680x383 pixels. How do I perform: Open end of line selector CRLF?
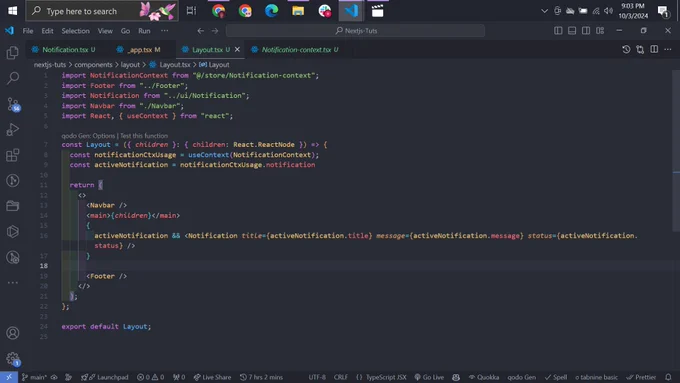340,377
